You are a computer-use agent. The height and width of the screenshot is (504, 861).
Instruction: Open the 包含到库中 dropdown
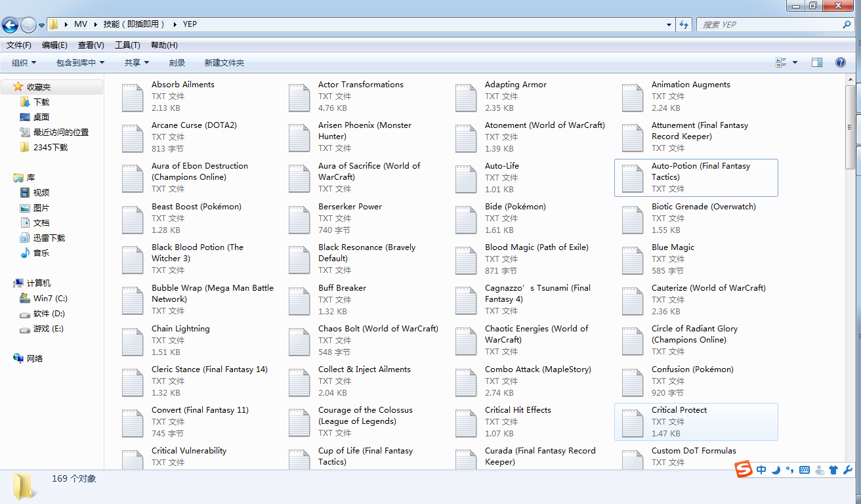click(81, 62)
